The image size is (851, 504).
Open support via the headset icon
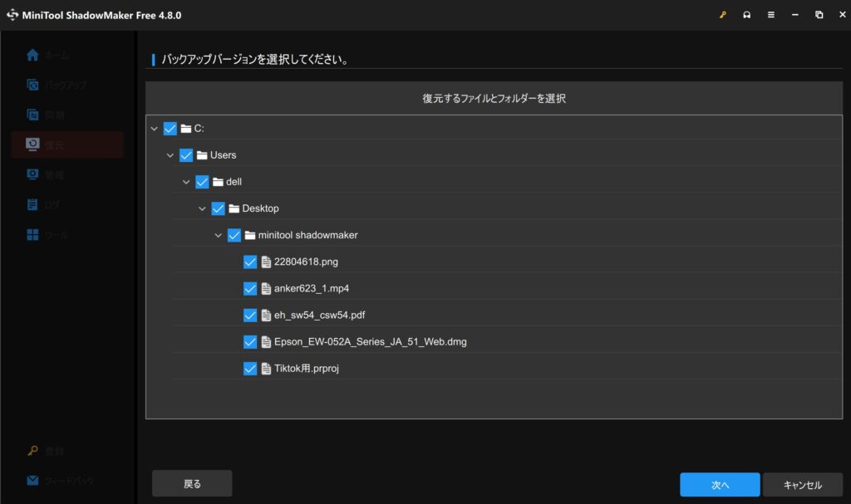tap(746, 15)
